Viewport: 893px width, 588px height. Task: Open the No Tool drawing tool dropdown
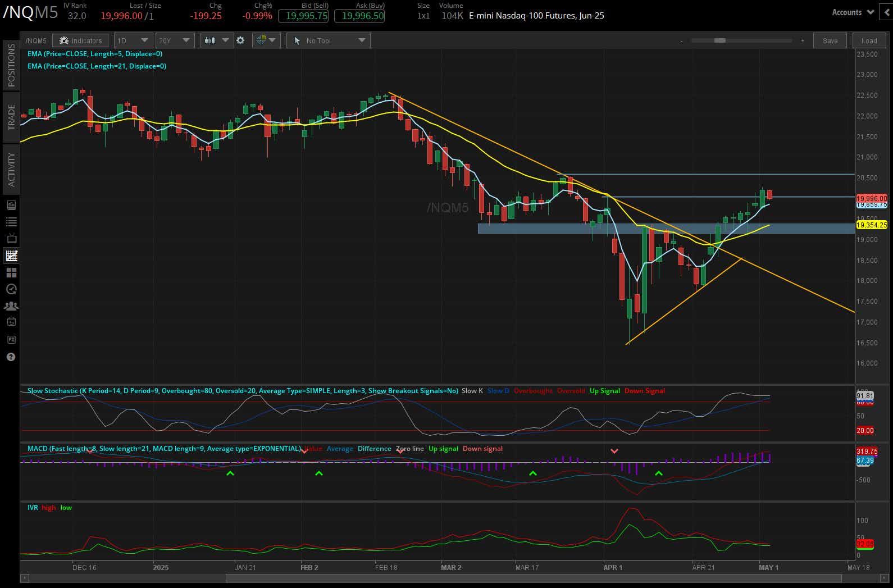tap(328, 40)
